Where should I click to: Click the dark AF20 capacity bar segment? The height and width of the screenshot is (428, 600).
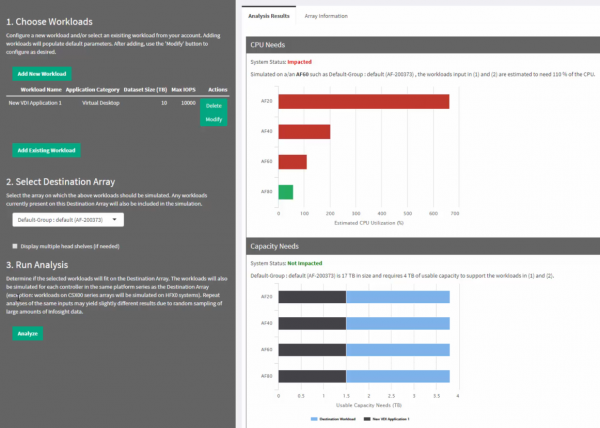pyautogui.click(x=312, y=296)
